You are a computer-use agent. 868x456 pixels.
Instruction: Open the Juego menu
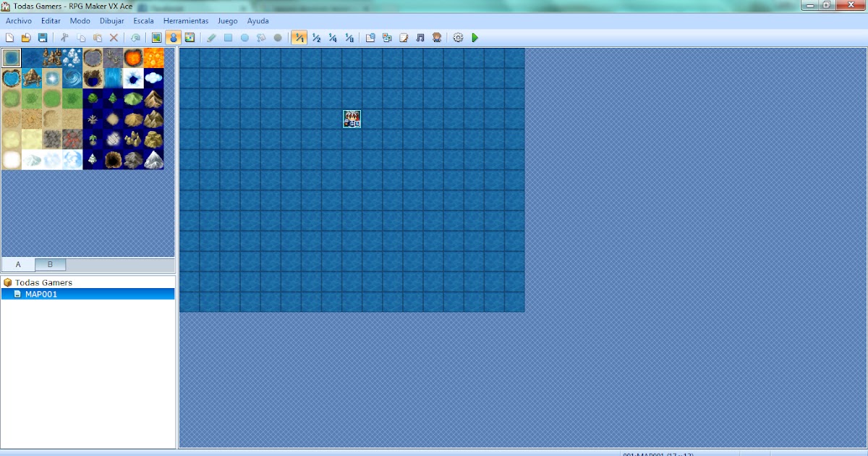pos(228,21)
